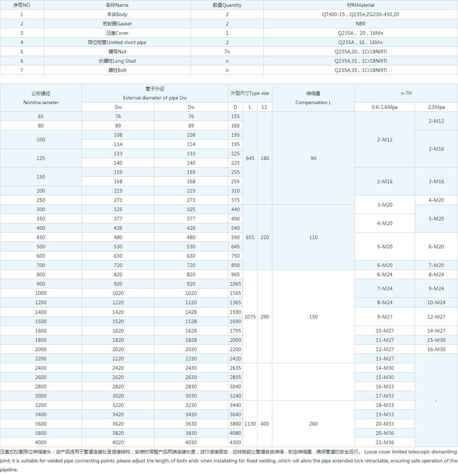Select the QT400-15 material cell
The height and width of the screenshot is (476, 458).
[x=360, y=14]
